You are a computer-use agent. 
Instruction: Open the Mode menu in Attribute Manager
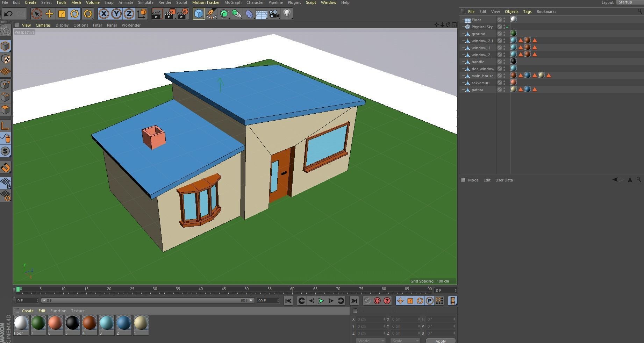pos(473,180)
